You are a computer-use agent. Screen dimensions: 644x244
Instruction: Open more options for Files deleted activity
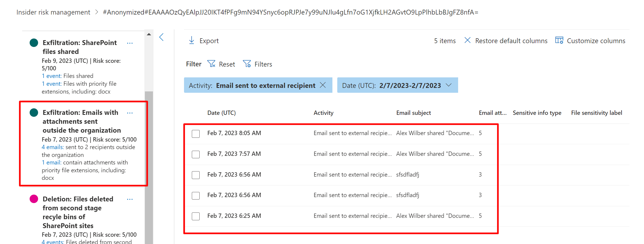coord(130,199)
